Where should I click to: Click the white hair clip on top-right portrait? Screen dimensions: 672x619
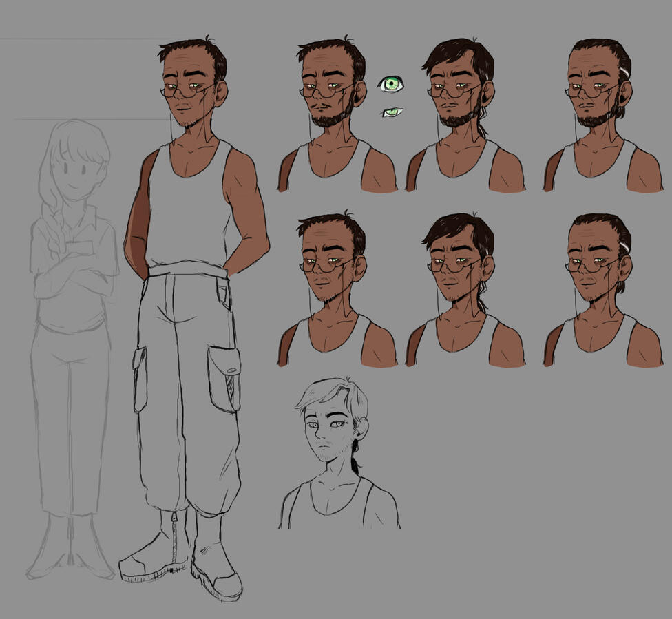625,72
